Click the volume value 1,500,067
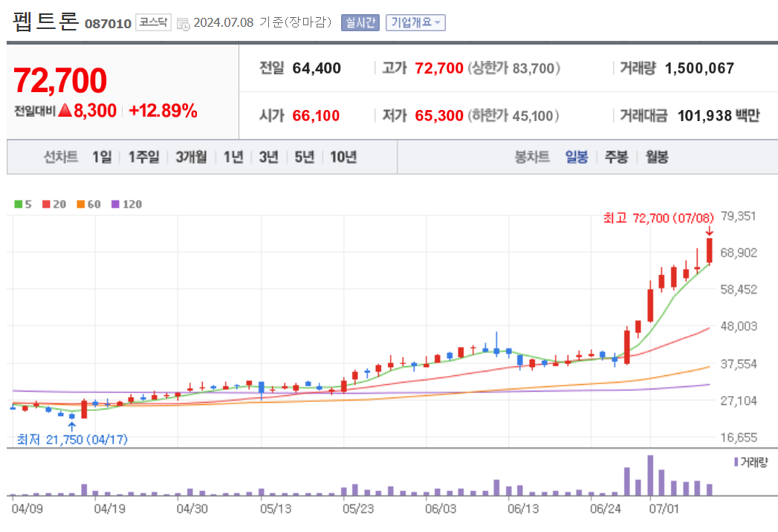 699,68
